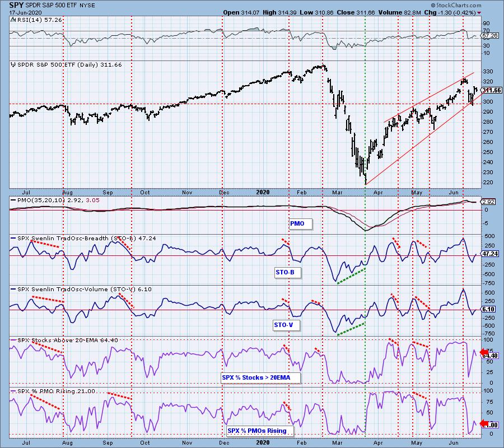The height and width of the screenshot is (448, 504).
Task: Click the Chg -1.30 (-0.42%) value
Action: pos(450,12)
